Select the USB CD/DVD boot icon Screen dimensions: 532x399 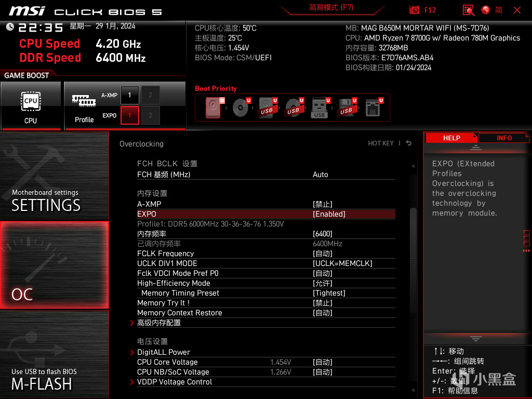click(294, 108)
